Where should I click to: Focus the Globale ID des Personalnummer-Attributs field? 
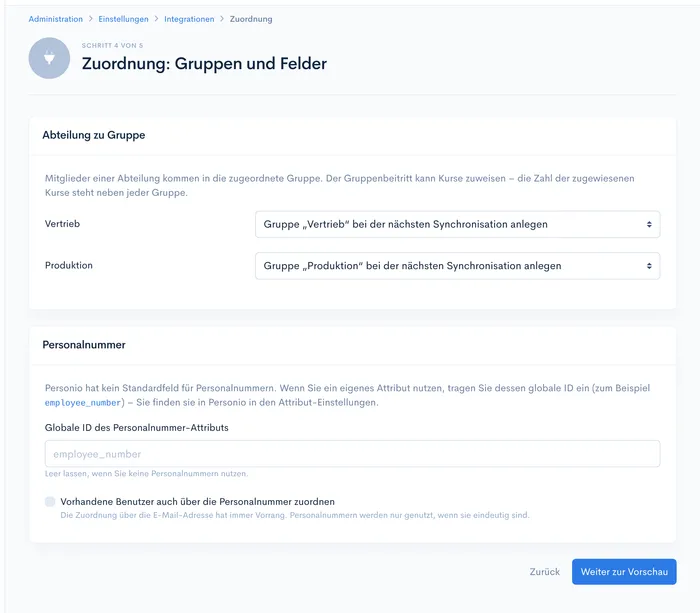pyautogui.click(x=352, y=454)
